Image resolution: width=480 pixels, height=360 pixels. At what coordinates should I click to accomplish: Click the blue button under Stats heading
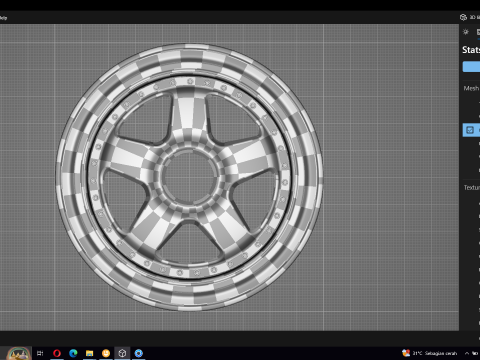coord(471,67)
